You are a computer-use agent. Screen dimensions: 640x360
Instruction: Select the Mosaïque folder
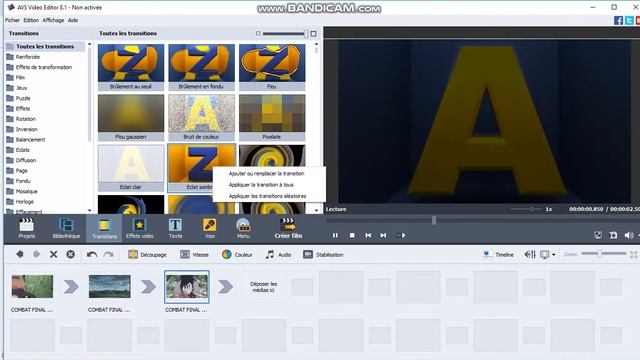[27, 191]
